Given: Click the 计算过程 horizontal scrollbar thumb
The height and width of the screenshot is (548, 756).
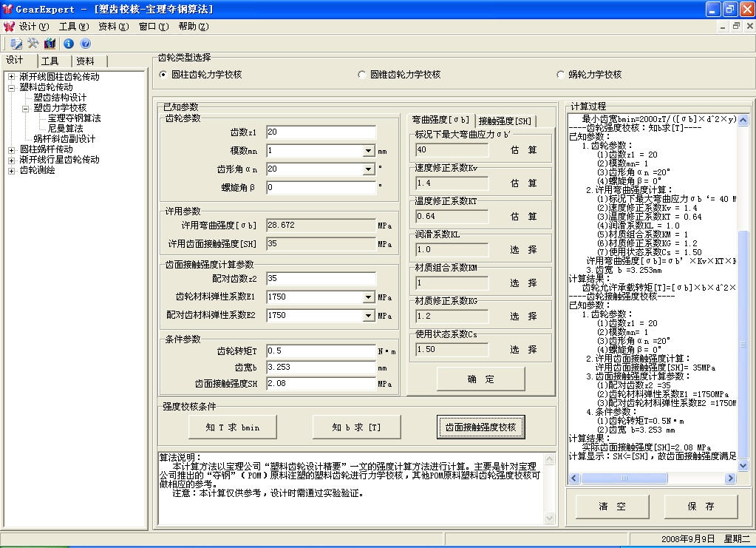Looking at the screenshot, I should [x=624, y=478].
